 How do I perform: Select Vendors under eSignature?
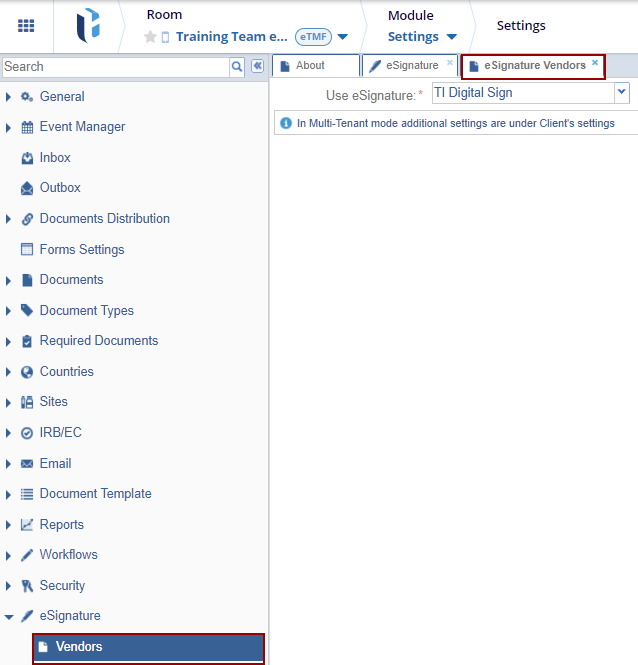(79, 647)
